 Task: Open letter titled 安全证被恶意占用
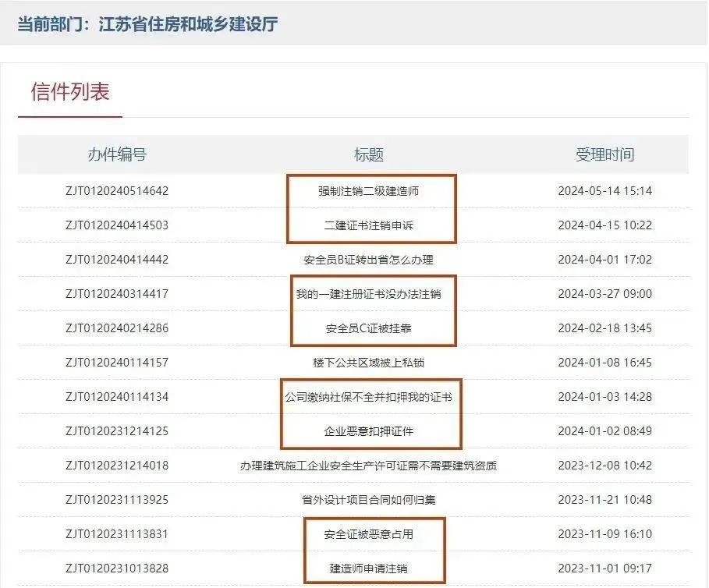pyautogui.click(x=368, y=534)
